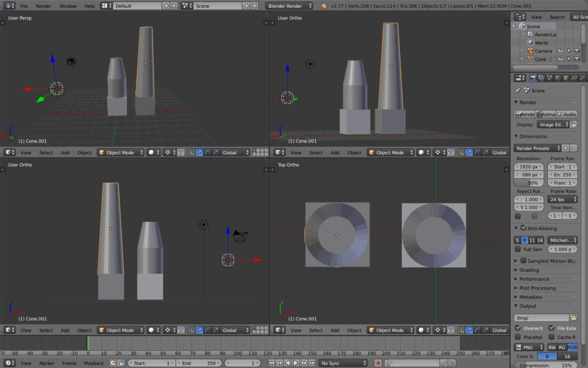Hide the Camera with eye icon
Image resolution: width=588 pixels, height=368 pixels.
[x=560, y=51]
